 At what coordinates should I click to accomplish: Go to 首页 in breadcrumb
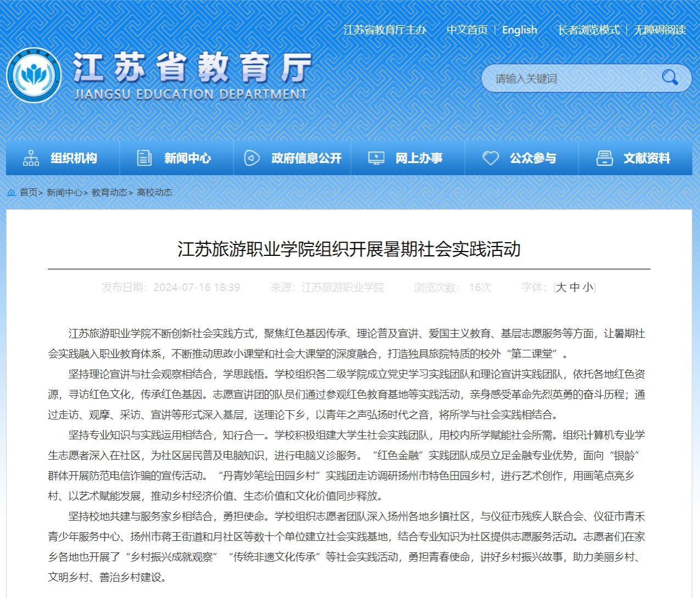coord(29,193)
